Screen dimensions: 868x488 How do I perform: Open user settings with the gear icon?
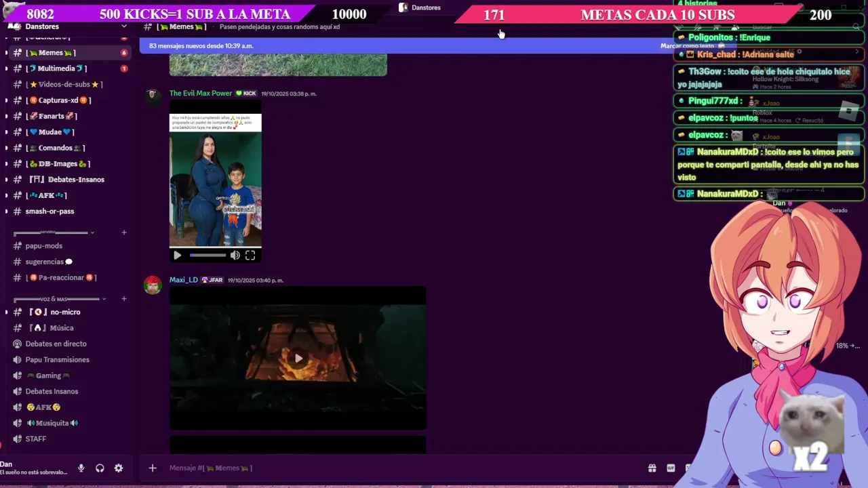[119, 468]
